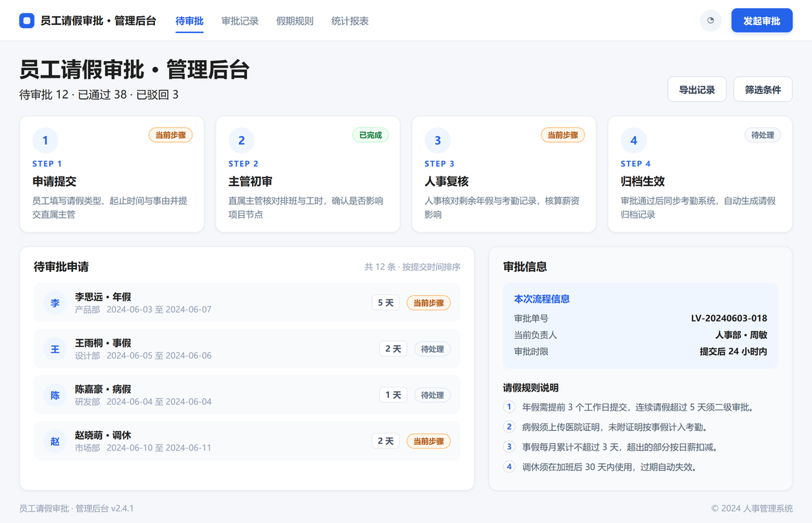
Task: Click the 待审批申请 section heading
Action: [x=62, y=267]
